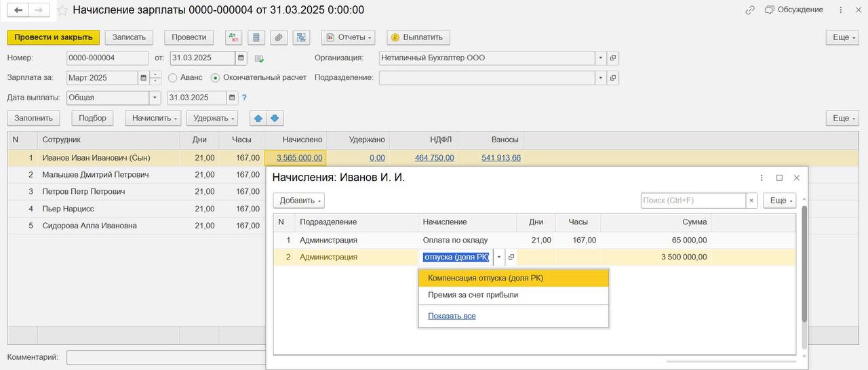Click Заполнить button
The image size is (868, 370).
[34, 118]
